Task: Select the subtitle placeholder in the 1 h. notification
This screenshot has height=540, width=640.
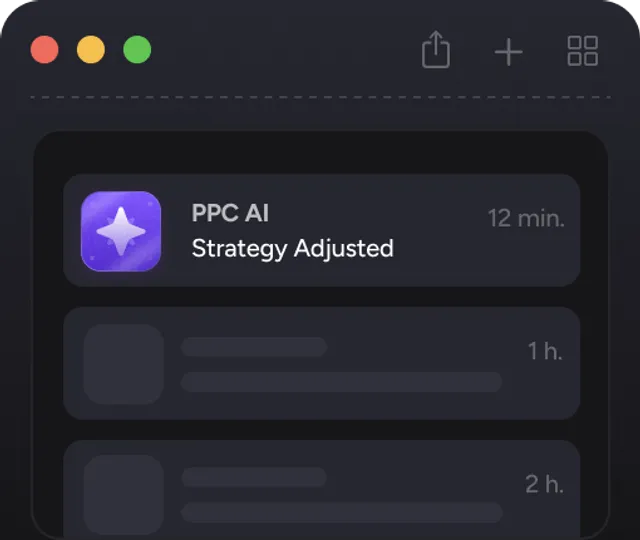Action: click(x=341, y=382)
